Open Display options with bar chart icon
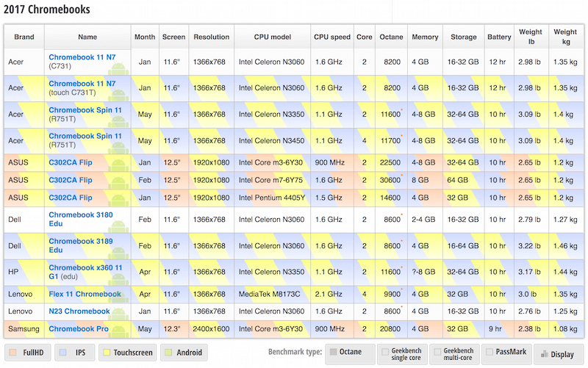The image size is (588, 368). (x=558, y=354)
